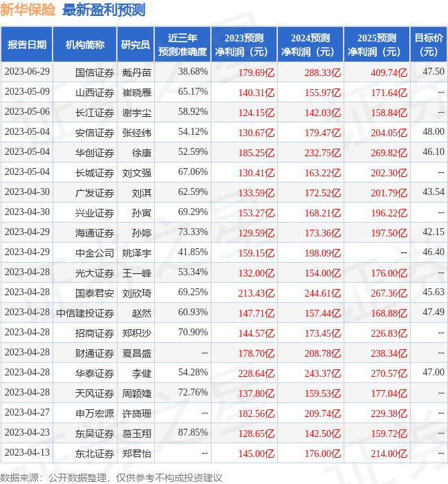
Task: Click analyst name 王一峰
Action: click(x=137, y=274)
